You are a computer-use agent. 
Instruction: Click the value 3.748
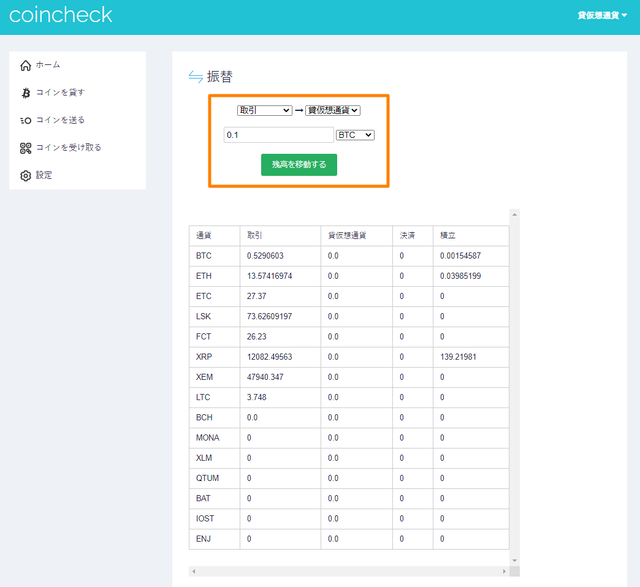point(256,397)
